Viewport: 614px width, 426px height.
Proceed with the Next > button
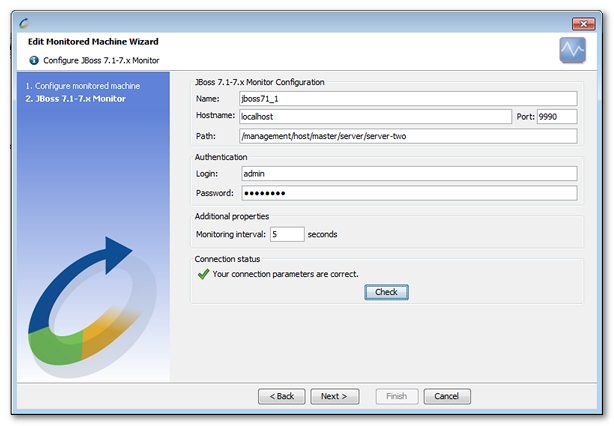tap(334, 396)
